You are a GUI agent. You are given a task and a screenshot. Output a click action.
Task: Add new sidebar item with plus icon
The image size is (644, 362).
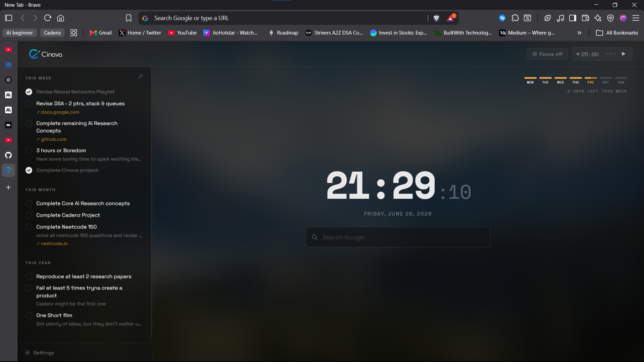point(8,187)
